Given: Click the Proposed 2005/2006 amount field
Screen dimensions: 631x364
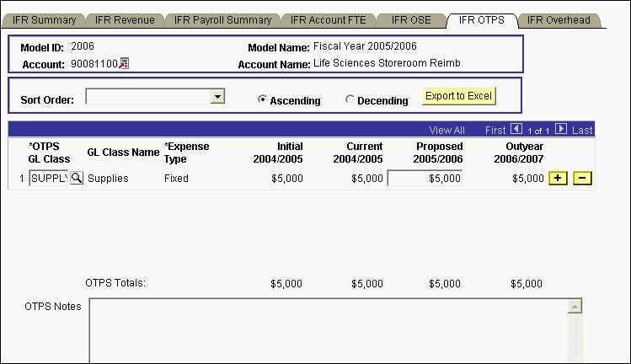Looking at the screenshot, I should coord(425,179).
